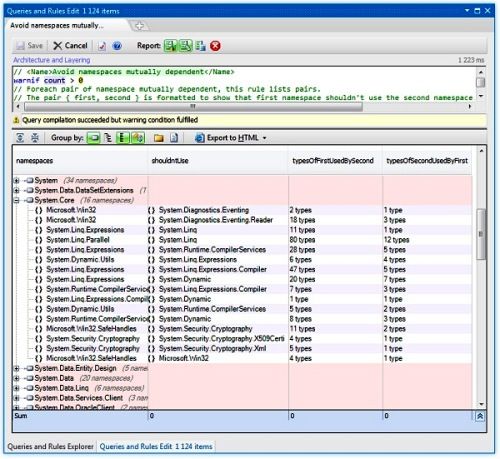The height and width of the screenshot is (459, 500).
Task: Click the Cancel button
Action: click(x=70, y=46)
